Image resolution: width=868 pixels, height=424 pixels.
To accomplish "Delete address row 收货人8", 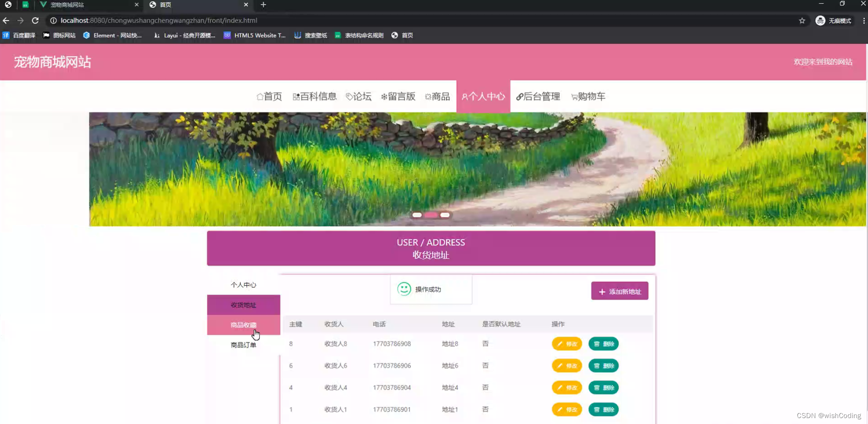I will [x=604, y=344].
